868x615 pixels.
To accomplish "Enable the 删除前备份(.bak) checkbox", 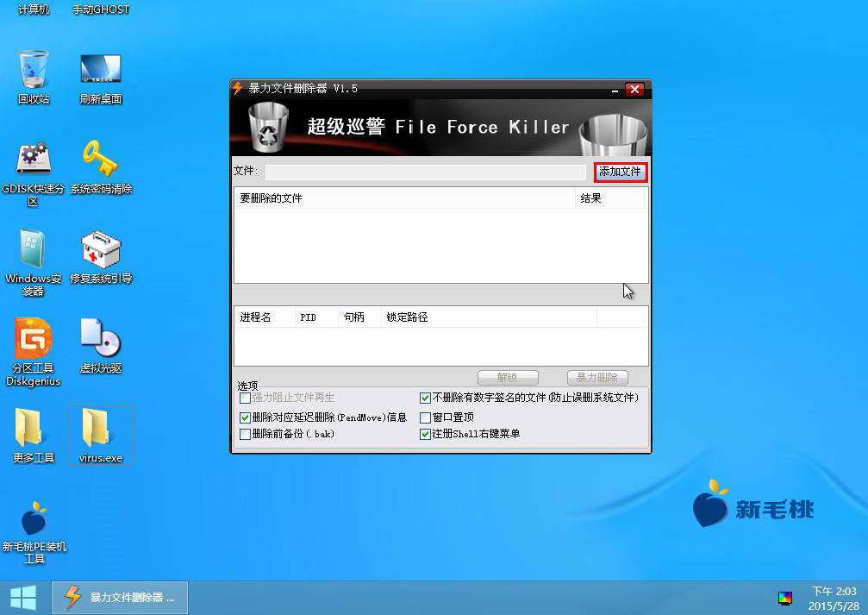I will point(246,435).
